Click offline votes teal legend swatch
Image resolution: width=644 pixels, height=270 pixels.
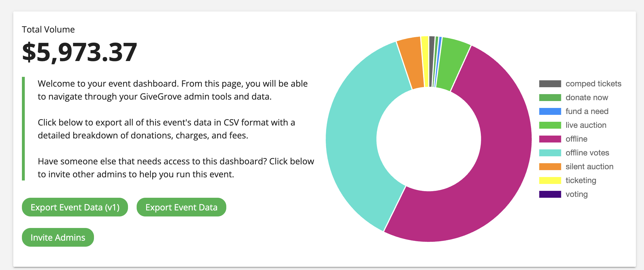click(x=550, y=153)
